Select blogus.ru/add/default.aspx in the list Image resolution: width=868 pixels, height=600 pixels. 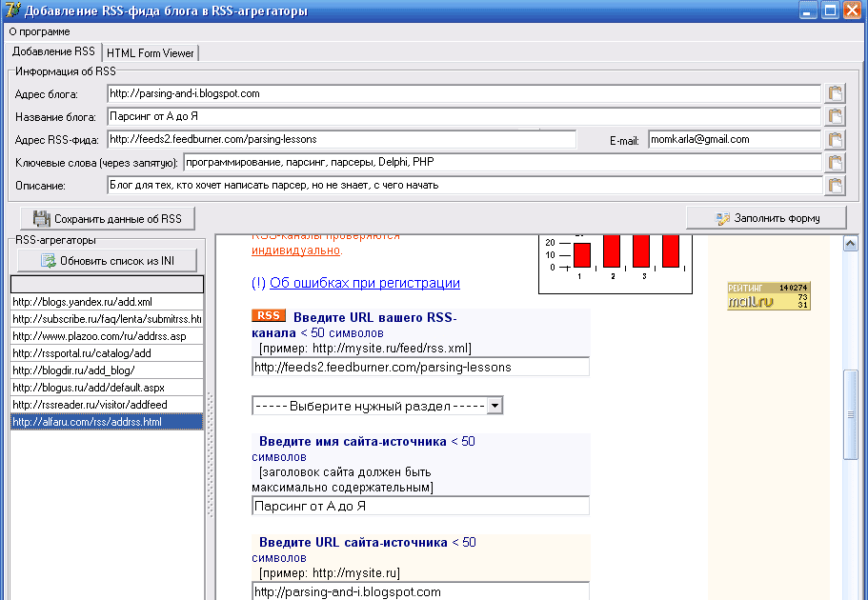107,388
